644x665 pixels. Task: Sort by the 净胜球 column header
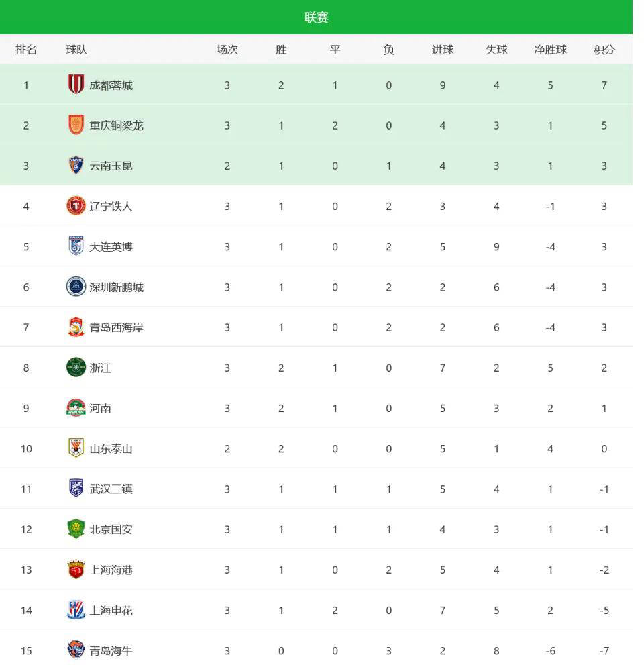click(550, 50)
